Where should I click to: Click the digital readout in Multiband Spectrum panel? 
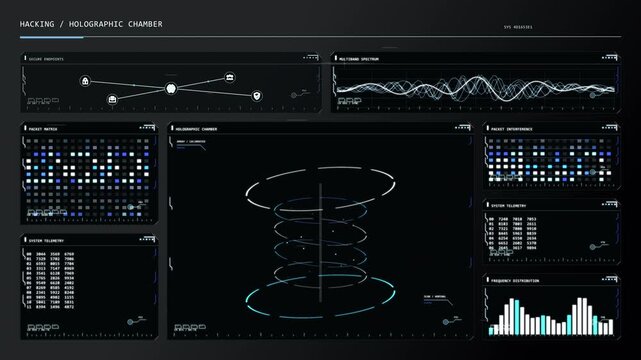pos(350,100)
